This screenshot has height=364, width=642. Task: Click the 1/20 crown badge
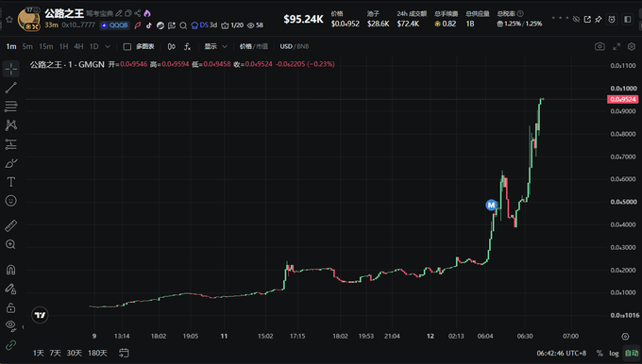coord(232,25)
